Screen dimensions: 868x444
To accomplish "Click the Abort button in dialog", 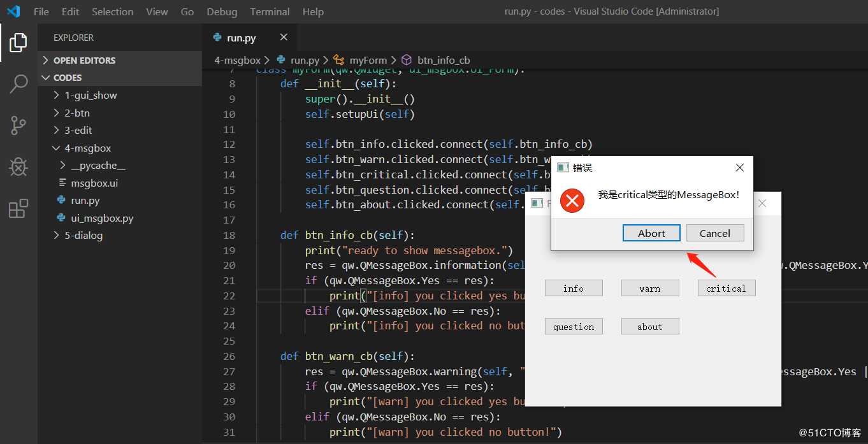I will click(651, 233).
